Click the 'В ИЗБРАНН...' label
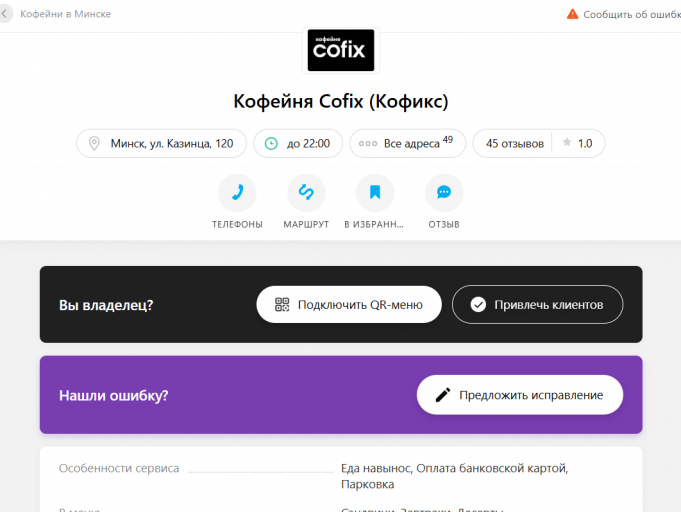Image resolution: width=681 pixels, height=512 pixels. 374,225
